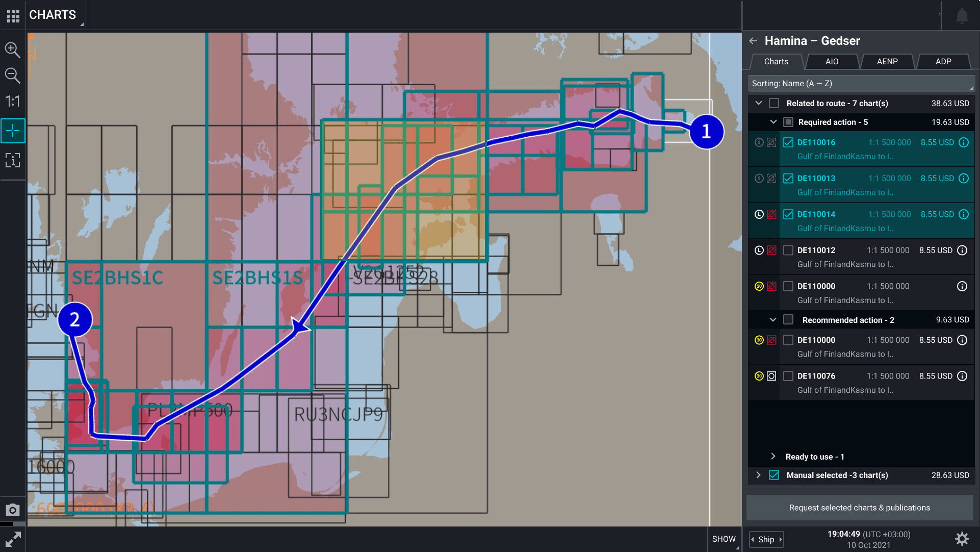
Task: Click Request selected charts & publications button
Action: click(860, 508)
